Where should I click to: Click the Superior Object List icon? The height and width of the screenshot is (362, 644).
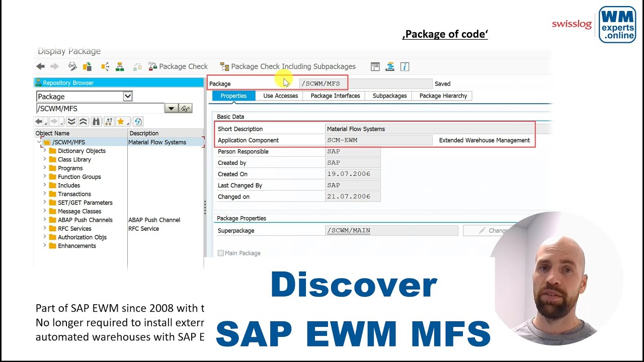(108, 122)
